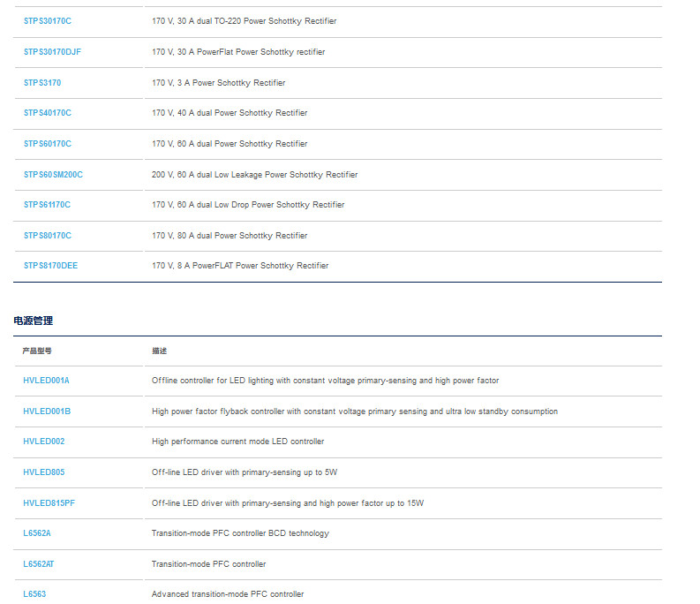700x604 pixels.
Task: Open the HVLED815PF product link
Action: pos(49,503)
